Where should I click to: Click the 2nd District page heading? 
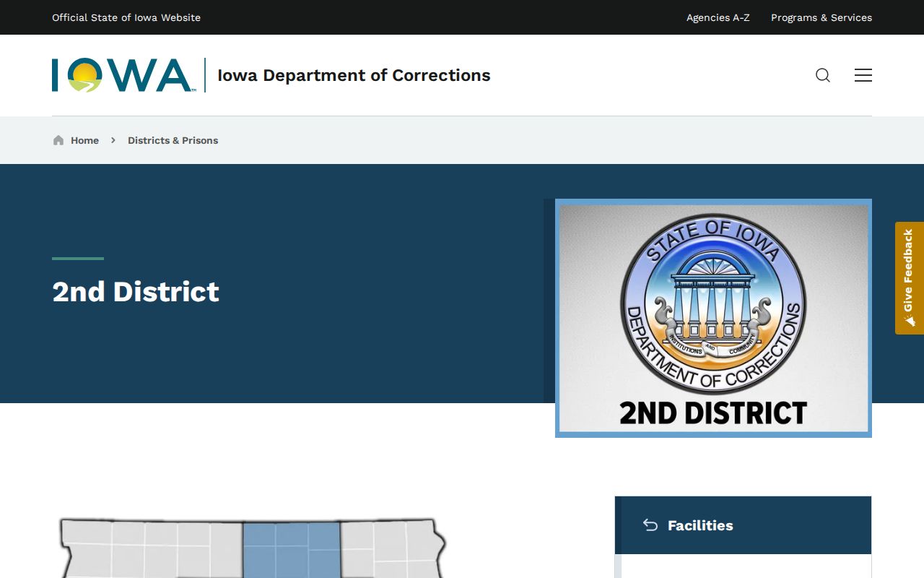136,292
